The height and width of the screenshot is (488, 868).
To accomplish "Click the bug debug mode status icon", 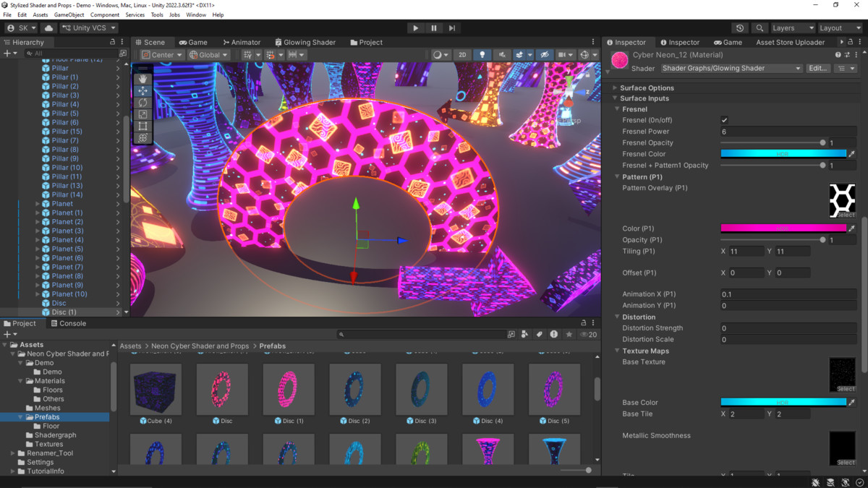I will pos(816,482).
